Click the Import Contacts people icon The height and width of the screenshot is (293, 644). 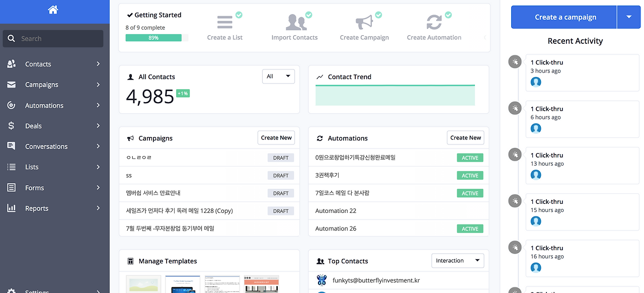pyautogui.click(x=296, y=23)
